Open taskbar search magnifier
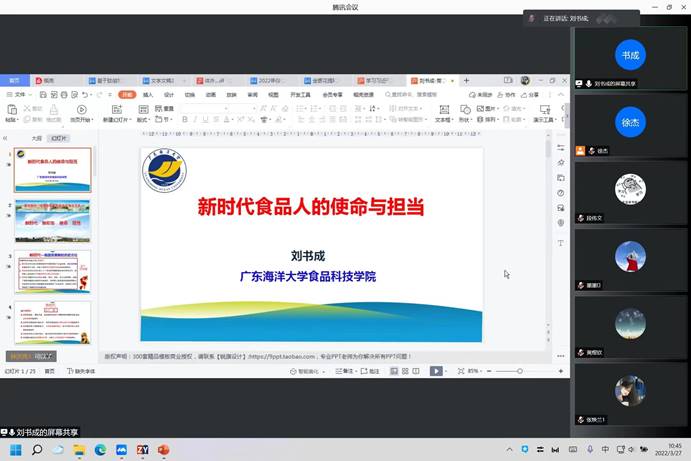Image resolution: width=691 pixels, height=461 pixels. 37,450
